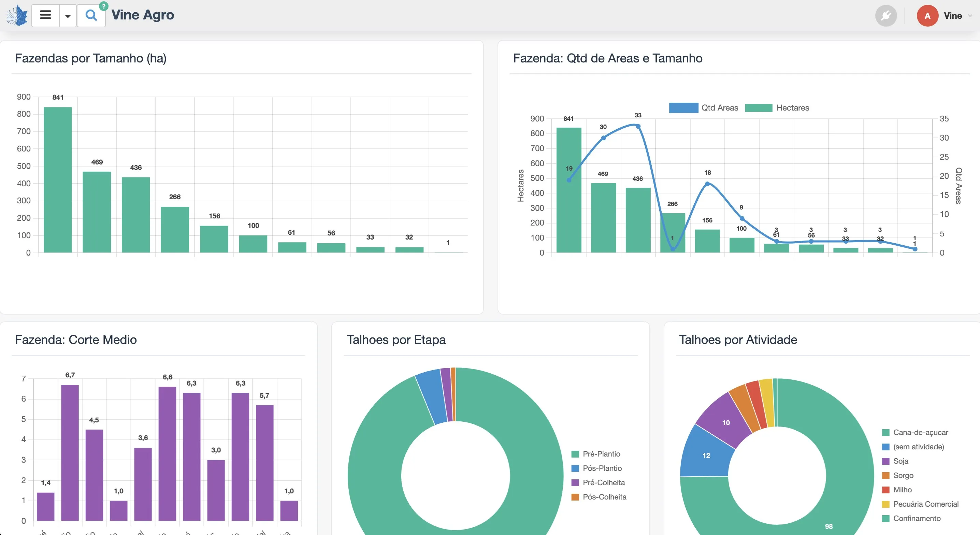Click the Fazendas por Tamanho (ha) heading
The height and width of the screenshot is (535, 980).
(90, 58)
